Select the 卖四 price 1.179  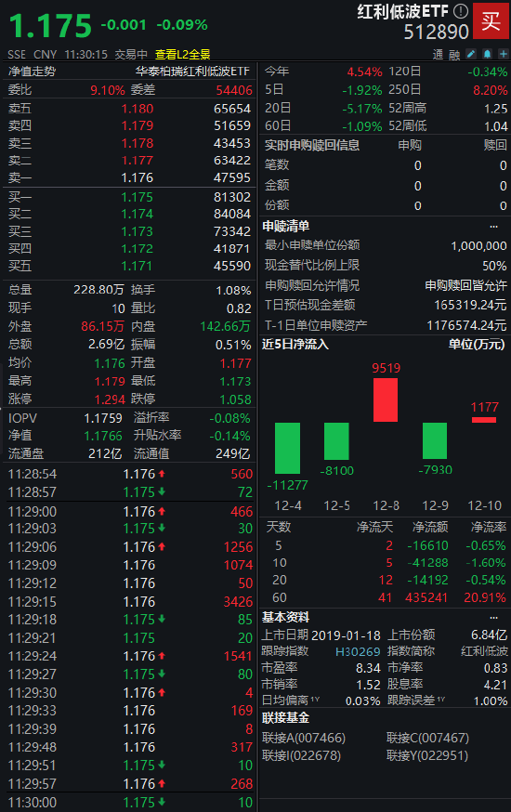coord(138,125)
